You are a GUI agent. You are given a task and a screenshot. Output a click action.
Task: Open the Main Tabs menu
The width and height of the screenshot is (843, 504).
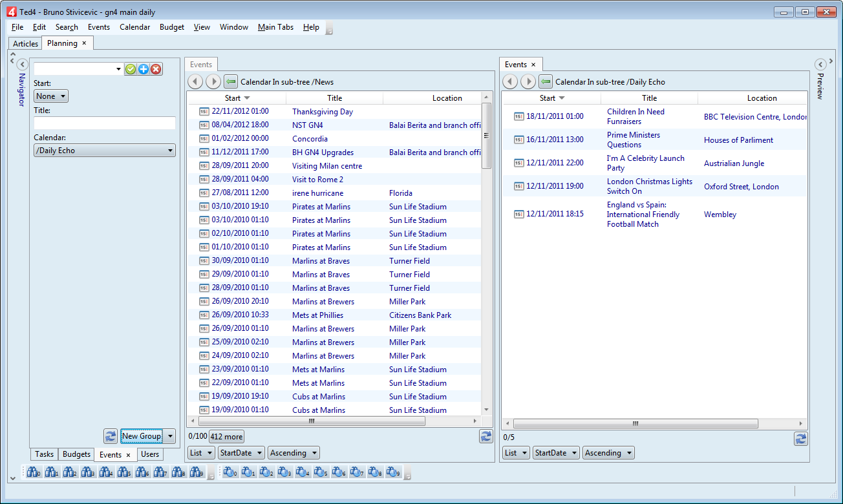[275, 27]
